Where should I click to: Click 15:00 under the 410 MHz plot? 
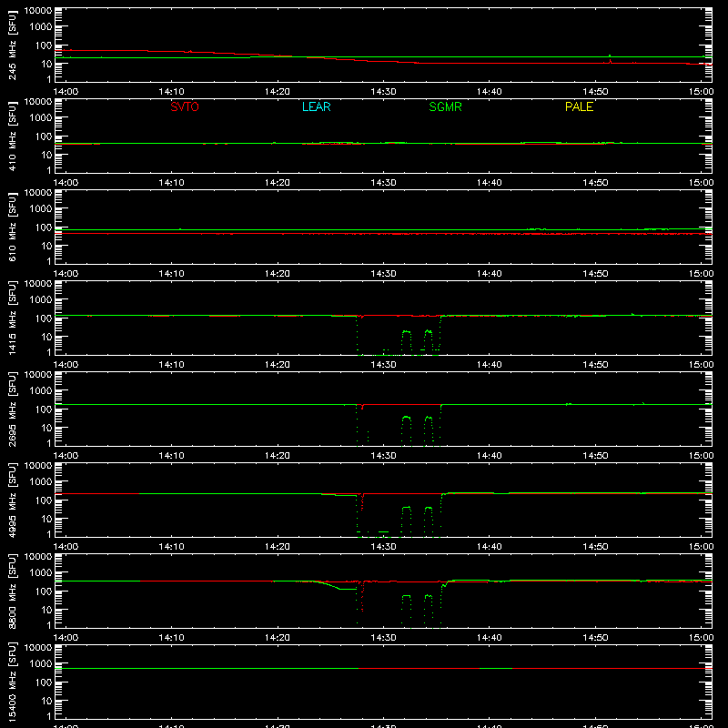click(701, 183)
